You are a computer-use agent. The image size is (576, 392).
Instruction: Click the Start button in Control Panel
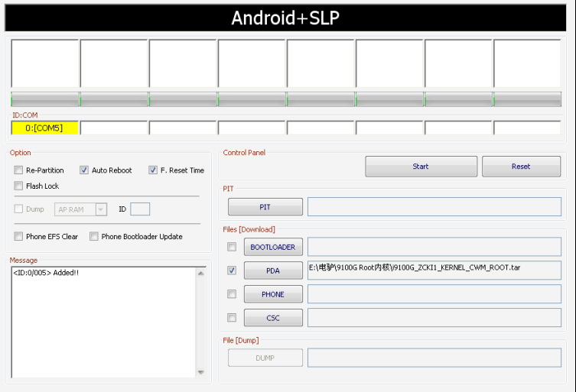pyautogui.click(x=421, y=167)
